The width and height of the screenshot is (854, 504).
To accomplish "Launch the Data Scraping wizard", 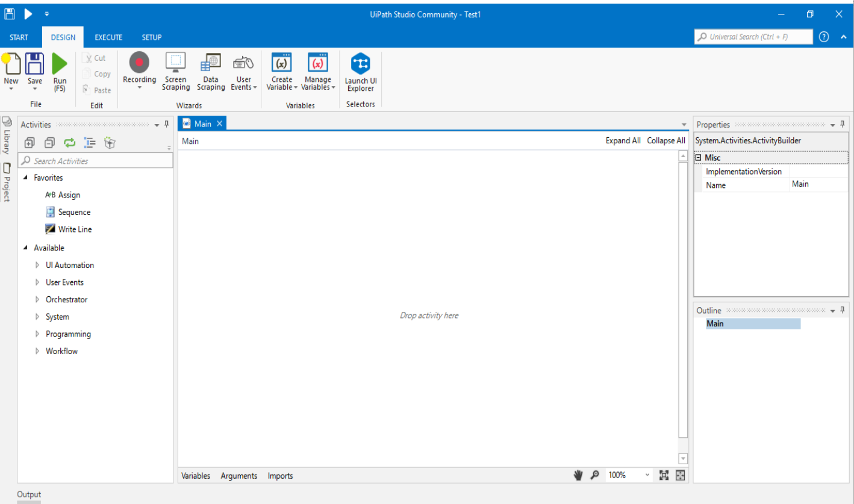I will (211, 72).
